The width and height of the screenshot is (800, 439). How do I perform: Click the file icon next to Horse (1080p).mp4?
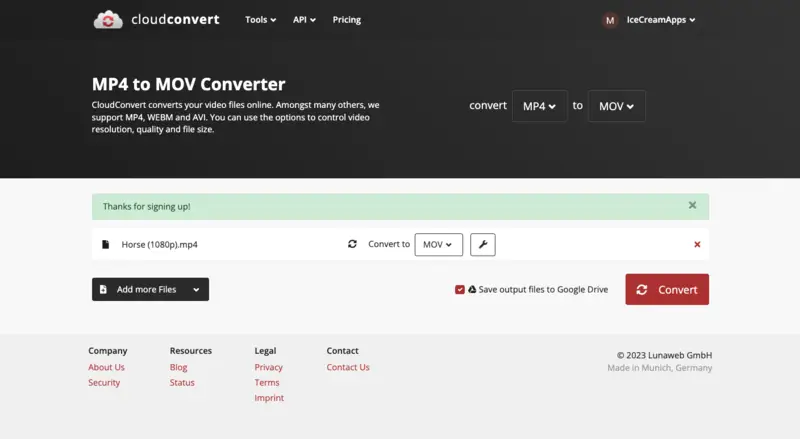click(x=106, y=245)
